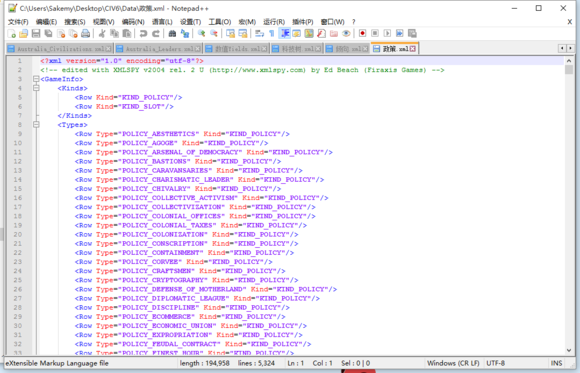Play back the recorded macro
This screenshot has width=580, height=373.
[x=387, y=34]
